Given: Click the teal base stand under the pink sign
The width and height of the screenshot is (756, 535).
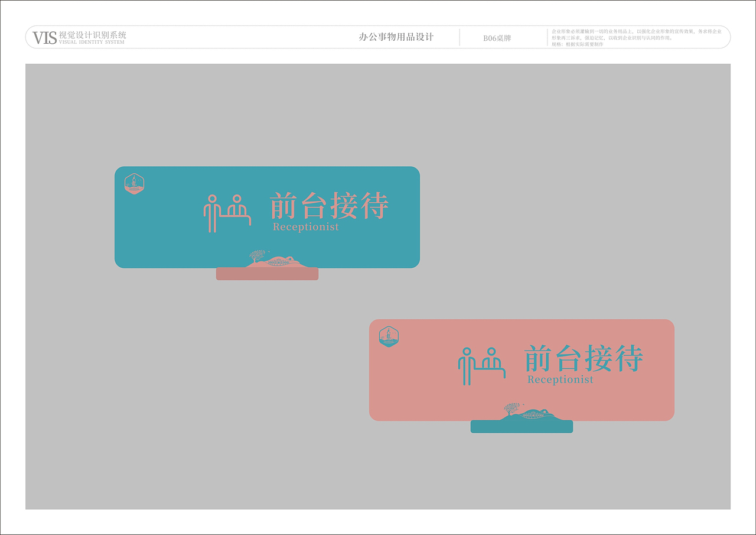Looking at the screenshot, I should coord(522,426).
